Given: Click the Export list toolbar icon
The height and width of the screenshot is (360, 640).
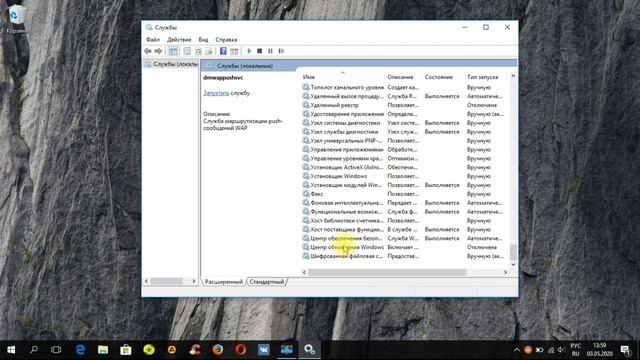Looking at the screenshot, I should [209, 51].
